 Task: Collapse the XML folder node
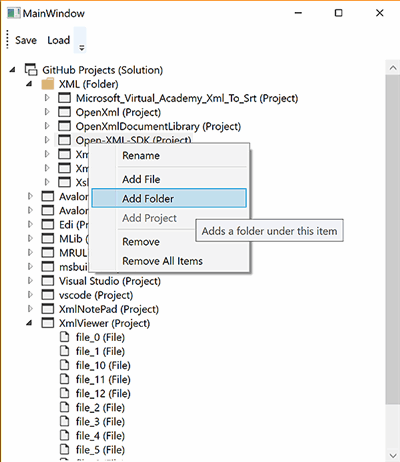[x=29, y=84]
